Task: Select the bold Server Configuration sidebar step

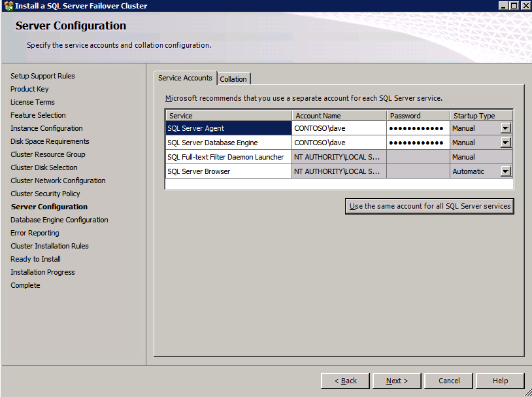Action: click(49, 207)
